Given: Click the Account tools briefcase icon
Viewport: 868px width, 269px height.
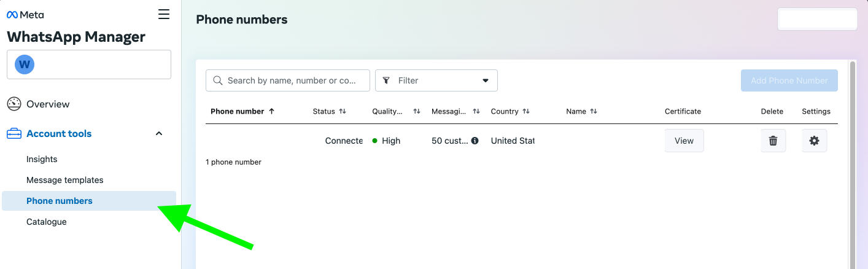Looking at the screenshot, I should (14, 134).
